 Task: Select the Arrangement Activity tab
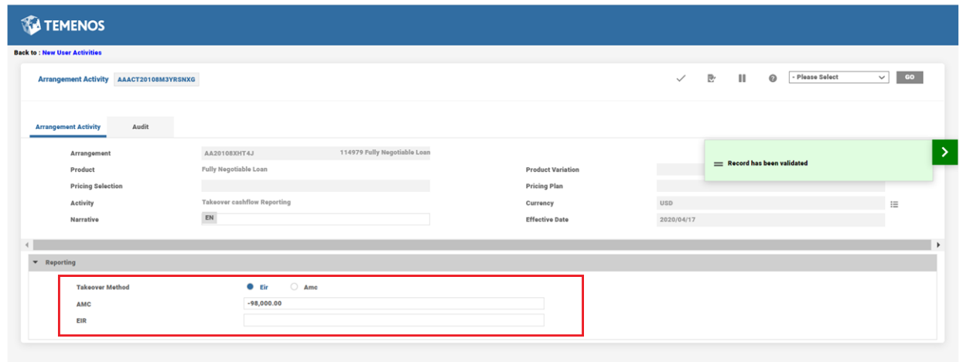tap(68, 127)
